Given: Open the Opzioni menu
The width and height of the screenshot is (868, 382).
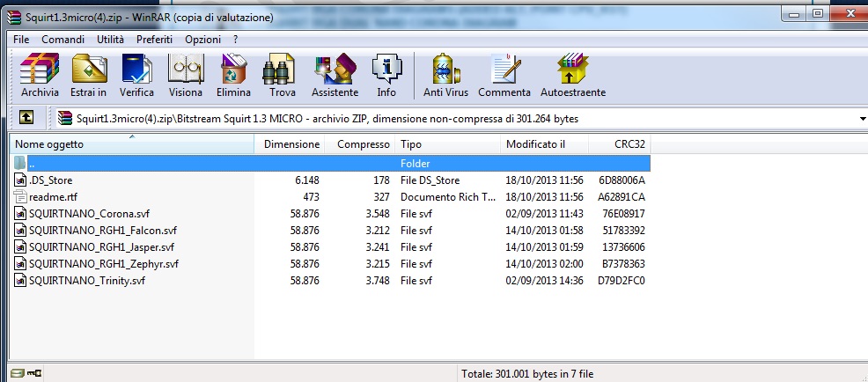Looking at the screenshot, I should (203, 40).
